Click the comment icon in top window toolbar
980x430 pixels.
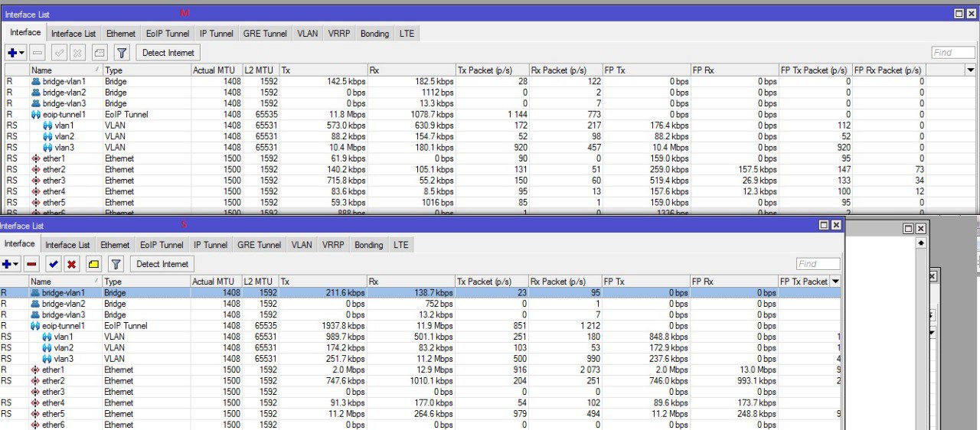tap(100, 53)
